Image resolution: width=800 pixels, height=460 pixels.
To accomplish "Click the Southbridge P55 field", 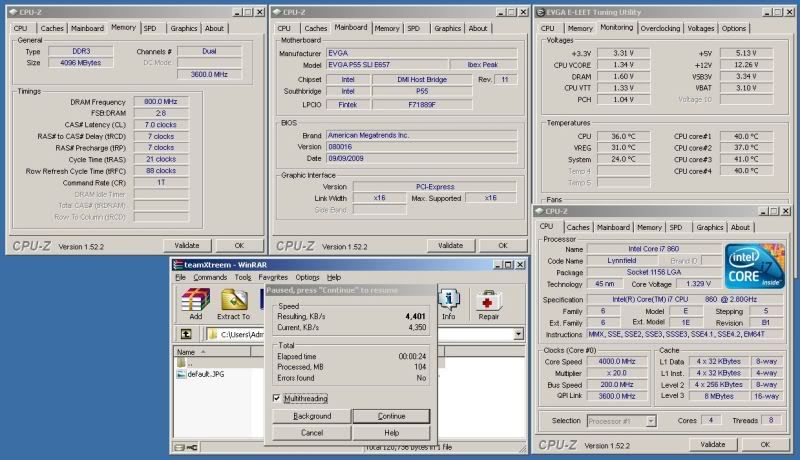I will pos(422,91).
